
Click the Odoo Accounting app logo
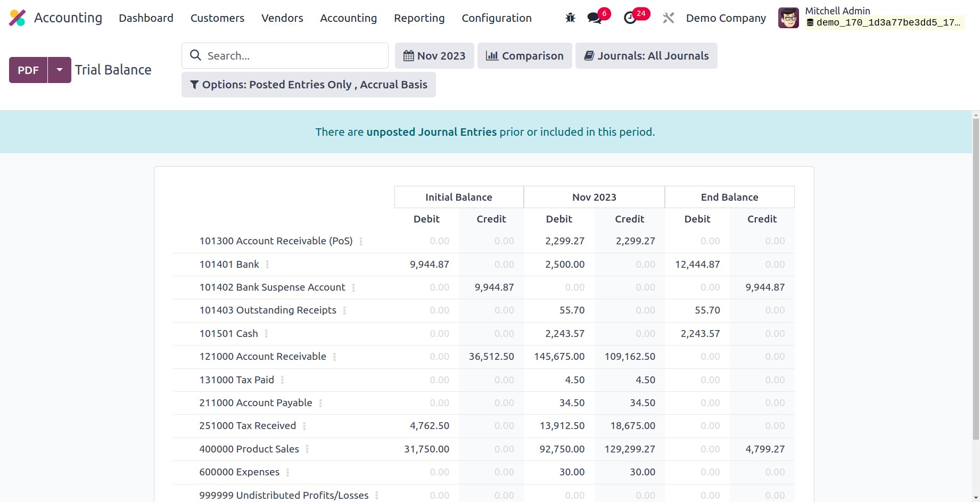coord(18,18)
